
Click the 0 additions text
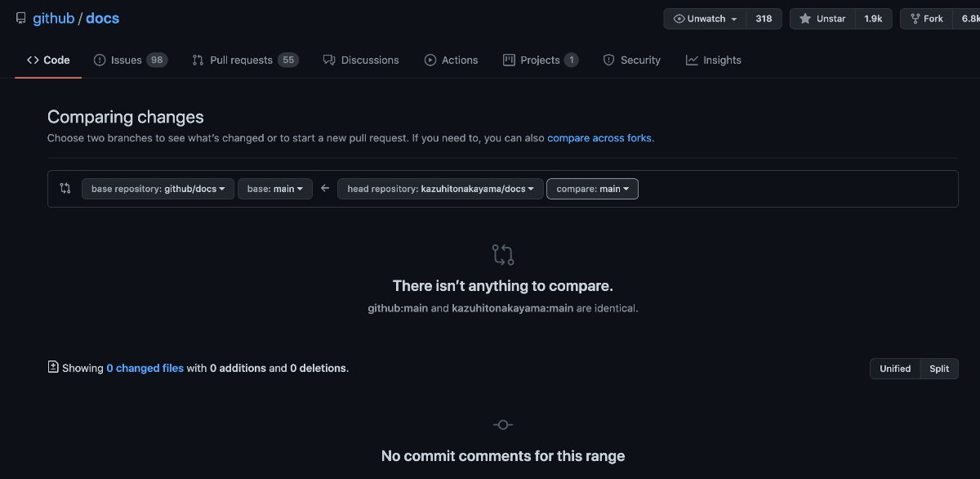[238, 369]
